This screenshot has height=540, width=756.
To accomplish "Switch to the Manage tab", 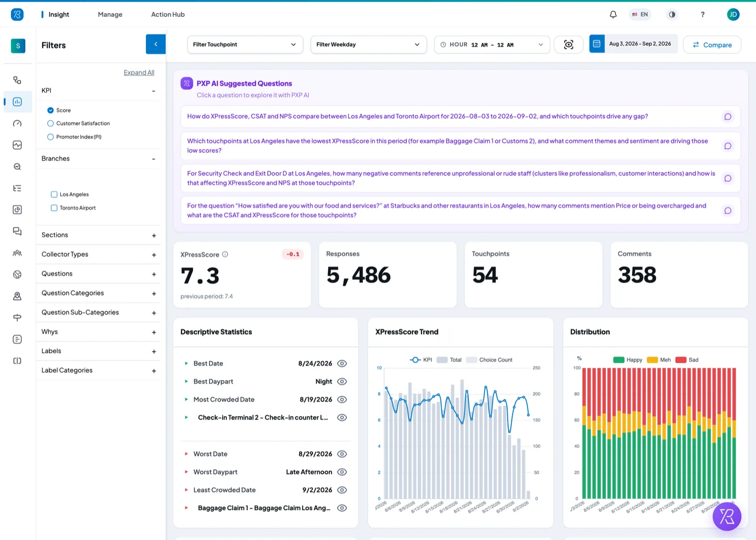I will (110, 15).
